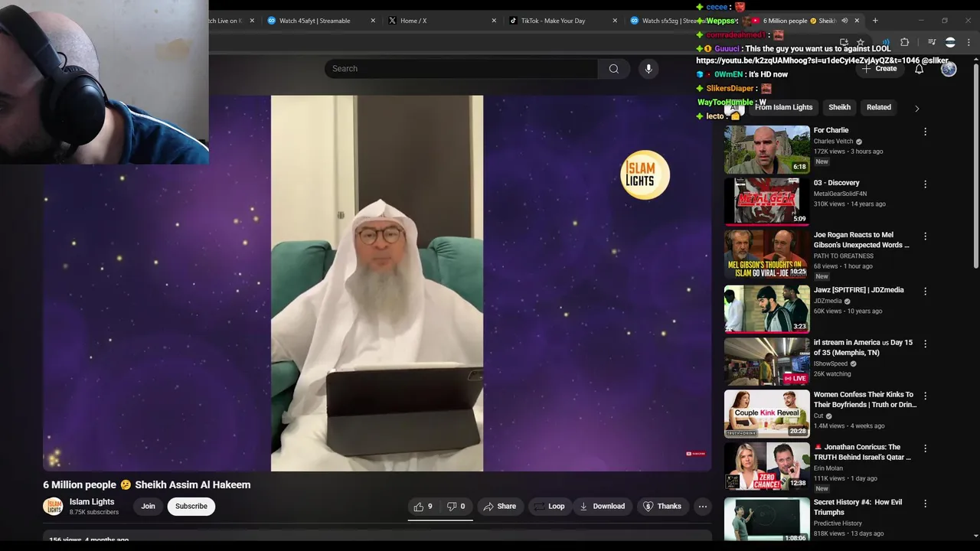
Task: Switch to Watch sfx5zg Streamable tab
Action: click(665, 21)
